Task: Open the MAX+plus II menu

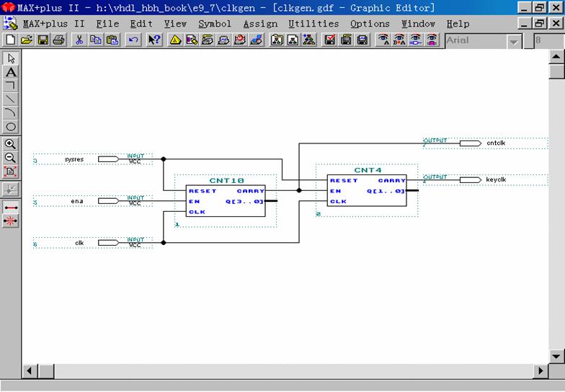Action: tap(53, 24)
